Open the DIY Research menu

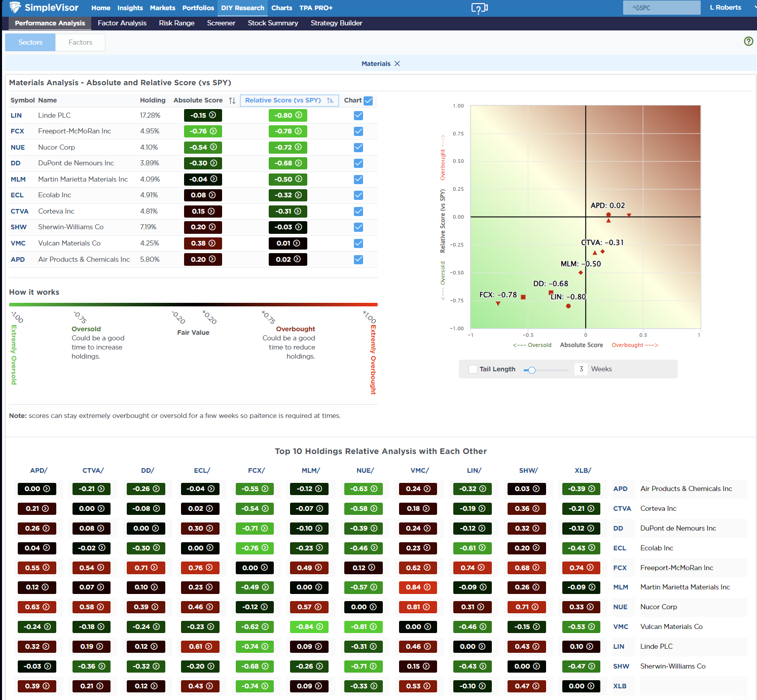[242, 8]
